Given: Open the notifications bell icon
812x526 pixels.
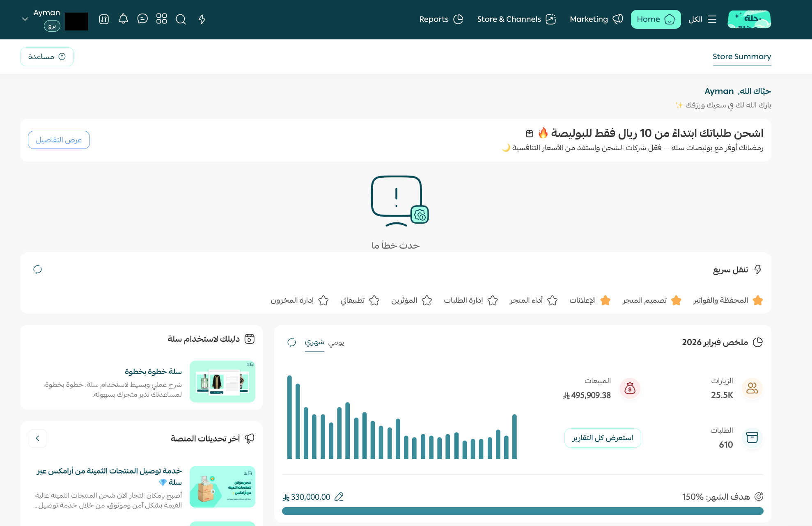Looking at the screenshot, I should tap(123, 19).
